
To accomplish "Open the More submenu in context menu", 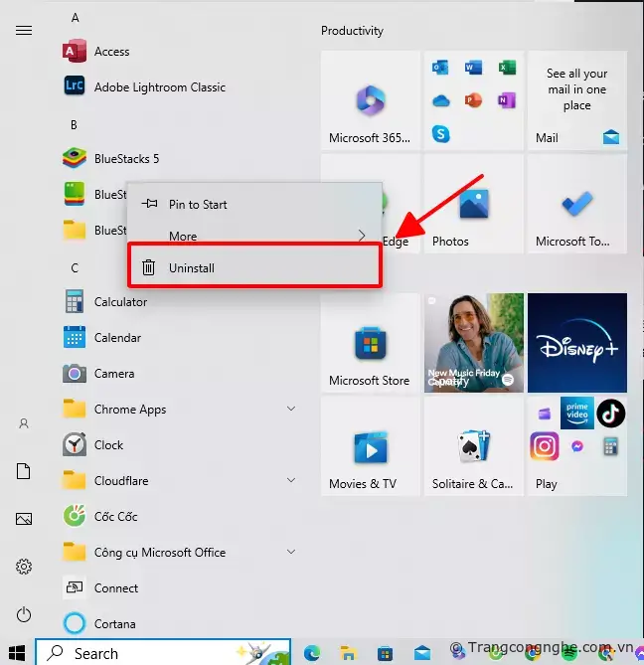I will click(254, 237).
